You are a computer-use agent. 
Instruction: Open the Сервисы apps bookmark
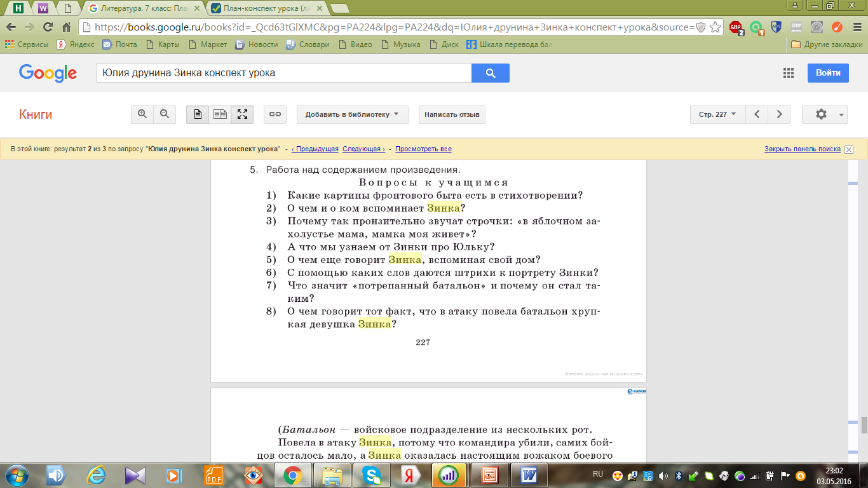coord(27,44)
